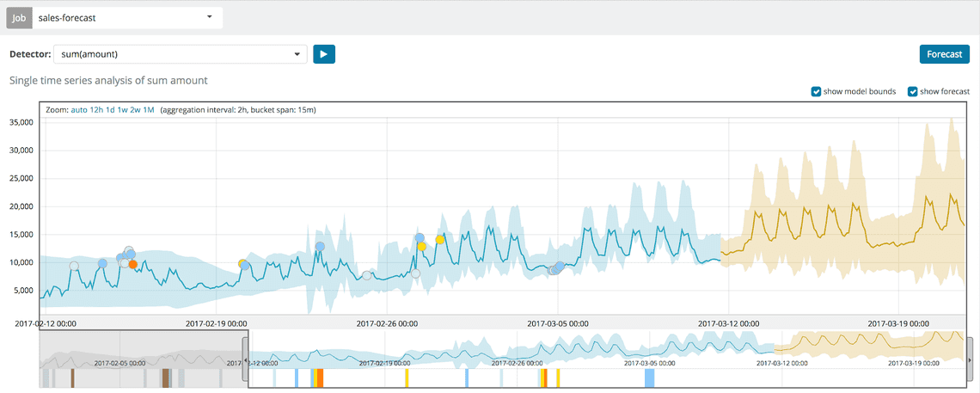Click the right brush handle on context chart
980x393 pixels.
tap(970, 350)
